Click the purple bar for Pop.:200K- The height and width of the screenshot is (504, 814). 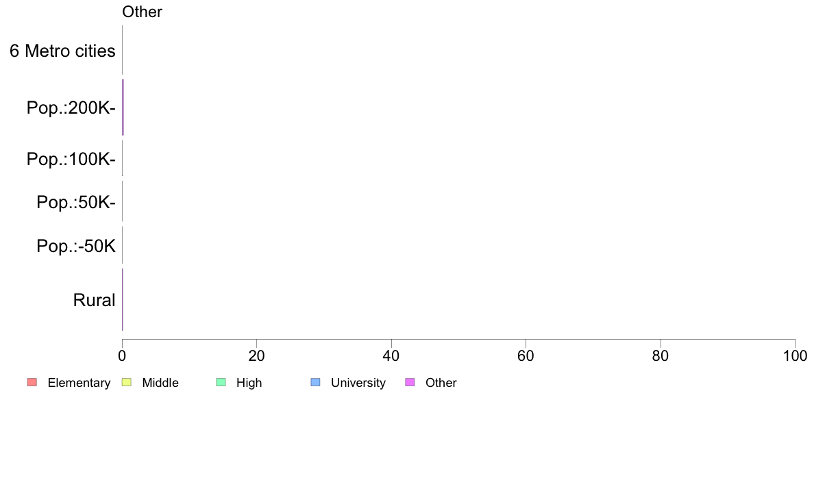tap(123, 108)
